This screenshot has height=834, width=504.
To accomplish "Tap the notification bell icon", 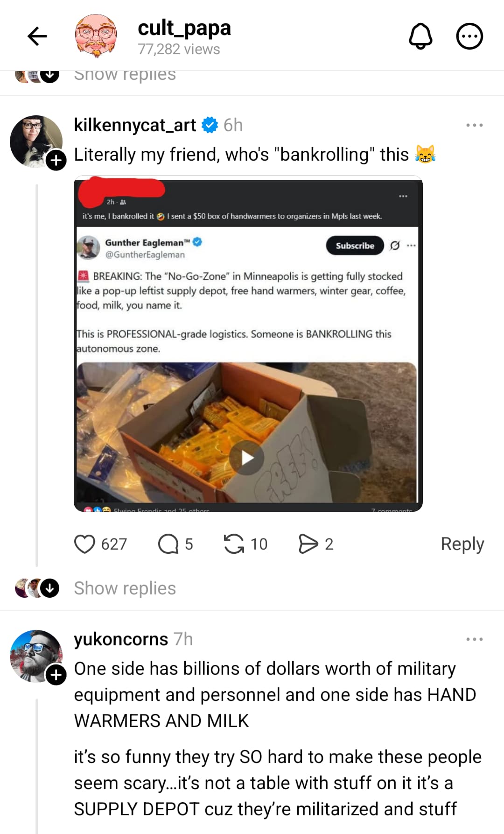I will click(x=420, y=36).
